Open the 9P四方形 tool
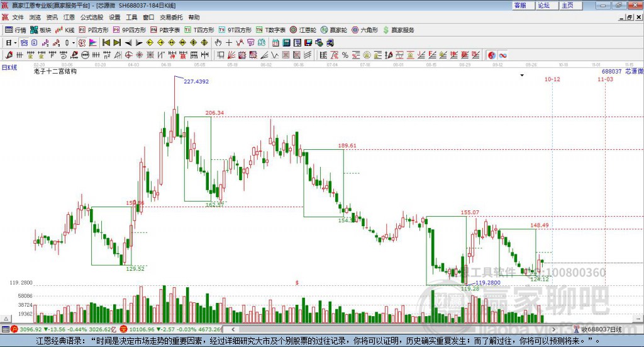Image resolution: width=644 pixels, height=347 pixels. [x=129, y=30]
